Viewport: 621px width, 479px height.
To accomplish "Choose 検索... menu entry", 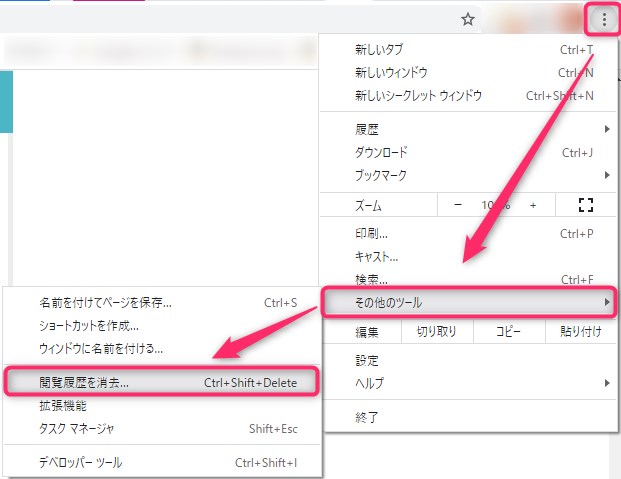I will click(x=469, y=279).
